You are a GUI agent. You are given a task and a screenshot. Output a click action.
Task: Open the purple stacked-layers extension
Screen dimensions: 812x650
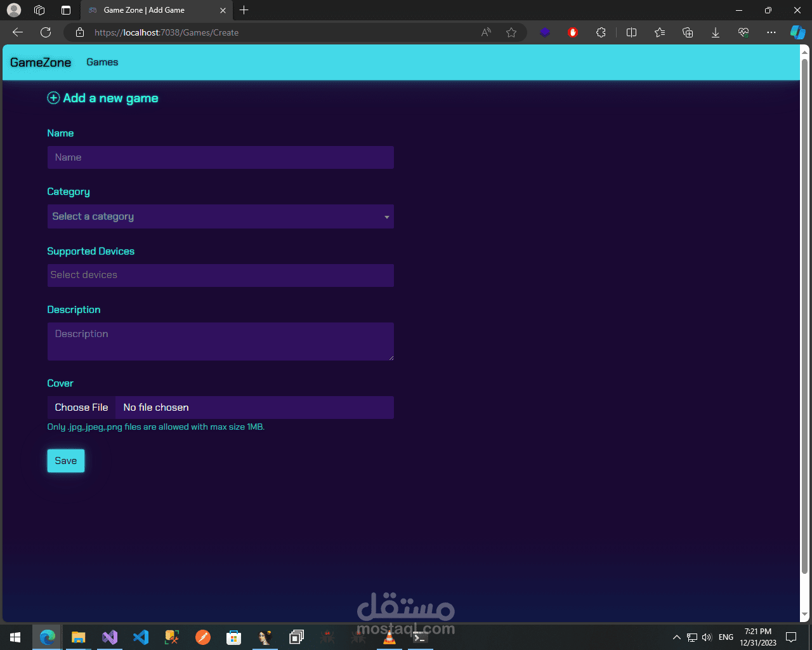click(x=545, y=32)
